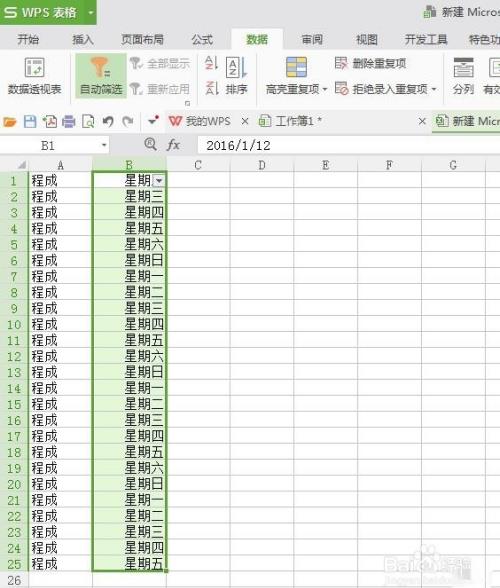Click the formula bar showing 2016/1/12
The height and width of the screenshot is (588, 500).
coord(349,146)
